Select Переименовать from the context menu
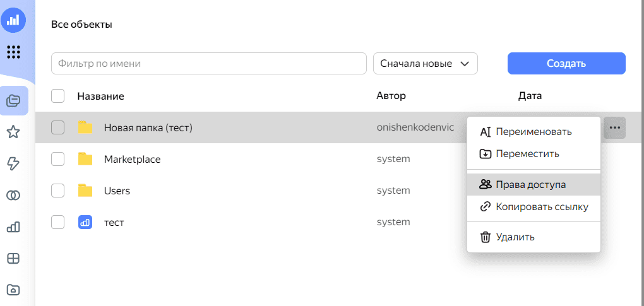Image resolution: width=644 pixels, height=306 pixels. click(534, 132)
